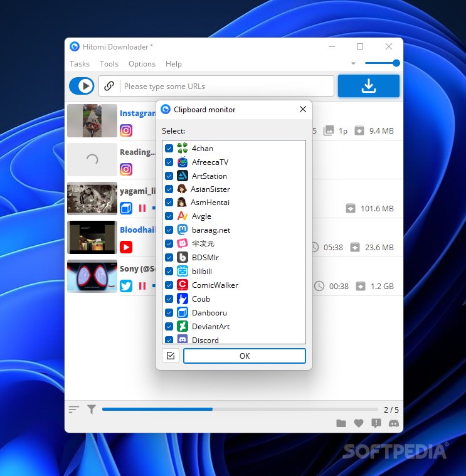Close the Clipboard monitor dialog
Image resolution: width=466 pixels, height=476 pixels.
303,109
